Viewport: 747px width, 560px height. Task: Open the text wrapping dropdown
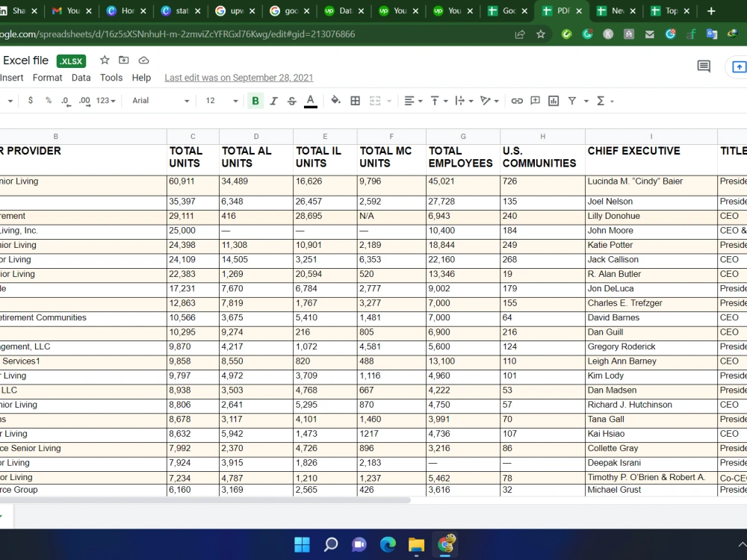tap(464, 101)
